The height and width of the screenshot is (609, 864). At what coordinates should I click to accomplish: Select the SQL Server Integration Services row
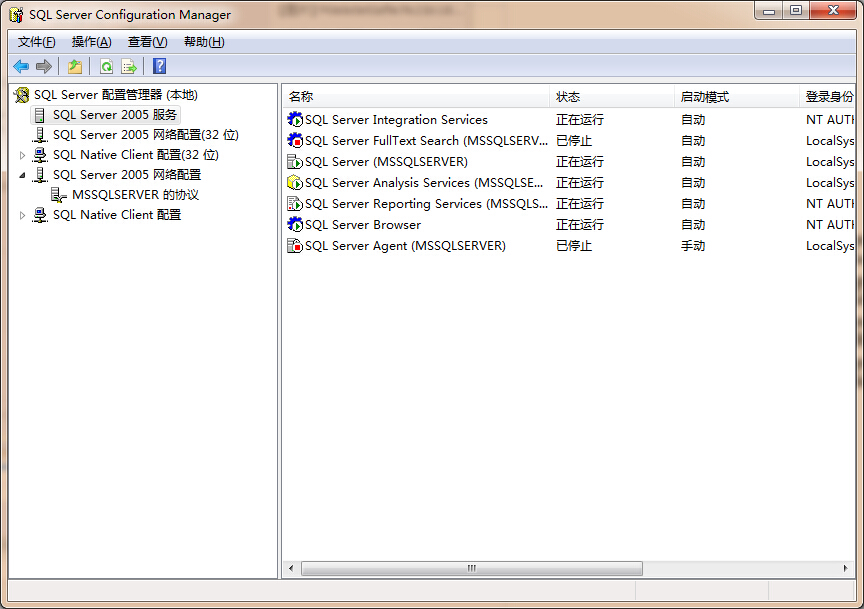pos(570,120)
